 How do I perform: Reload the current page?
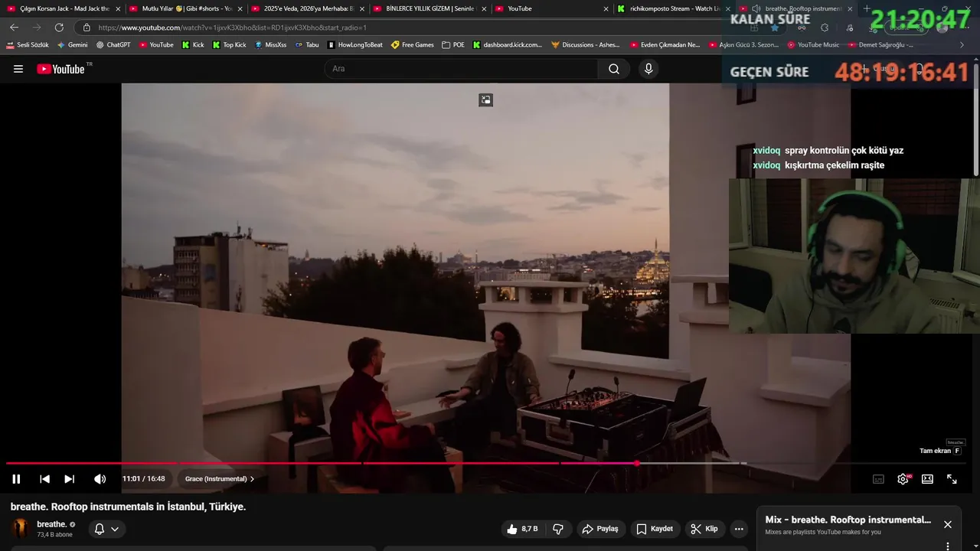(x=59, y=28)
